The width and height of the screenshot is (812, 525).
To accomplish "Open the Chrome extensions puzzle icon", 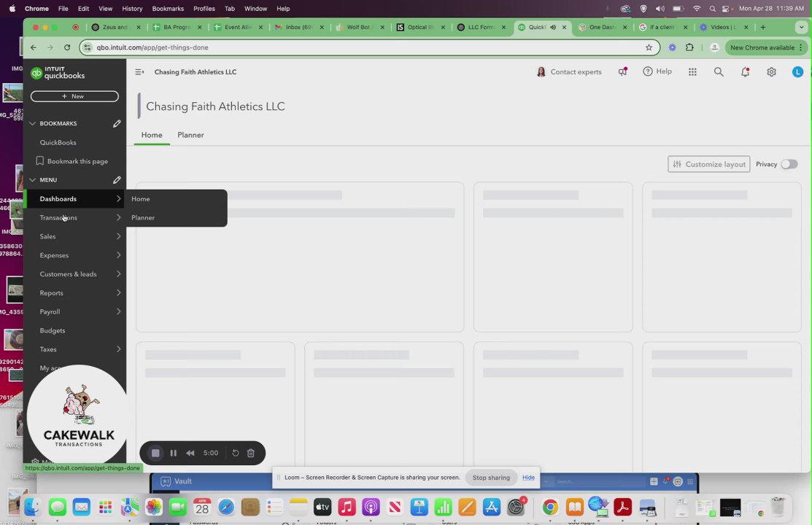I will [x=689, y=47].
